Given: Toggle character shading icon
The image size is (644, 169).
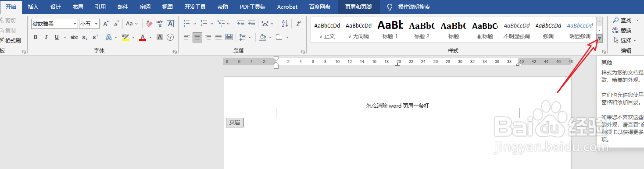Looking at the screenshot, I should pyautogui.click(x=160, y=37).
